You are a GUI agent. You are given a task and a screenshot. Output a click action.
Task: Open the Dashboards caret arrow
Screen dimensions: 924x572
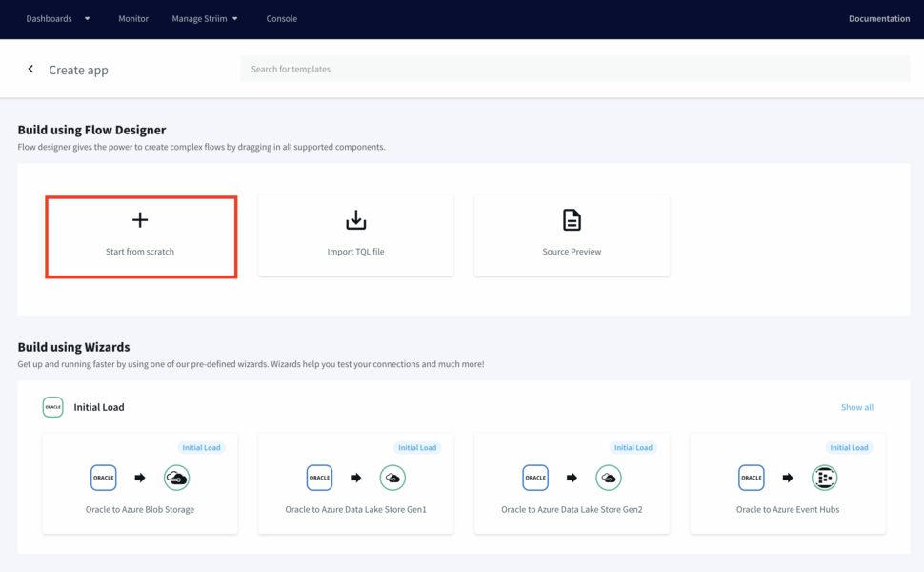click(86, 18)
